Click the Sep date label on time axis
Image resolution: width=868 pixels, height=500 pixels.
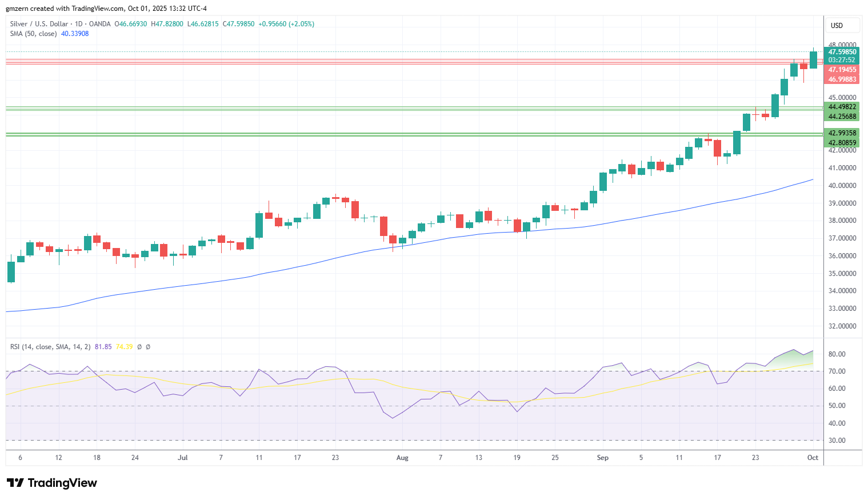[602, 458]
